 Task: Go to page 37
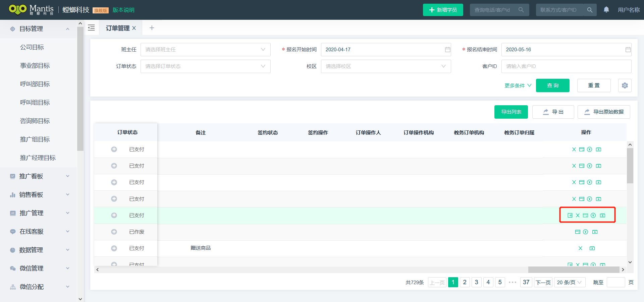coord(526,282)
